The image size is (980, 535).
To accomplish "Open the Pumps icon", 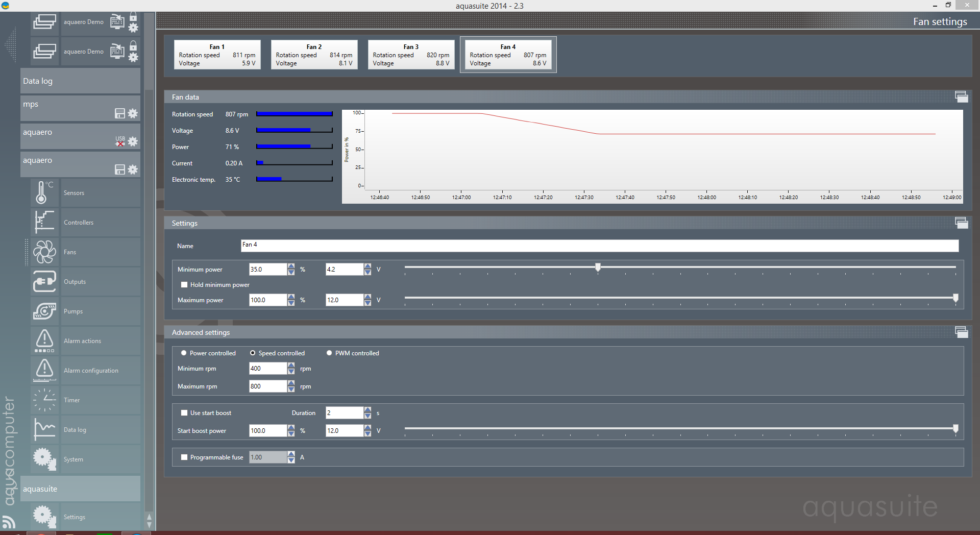I will click(x=44, y=311).
